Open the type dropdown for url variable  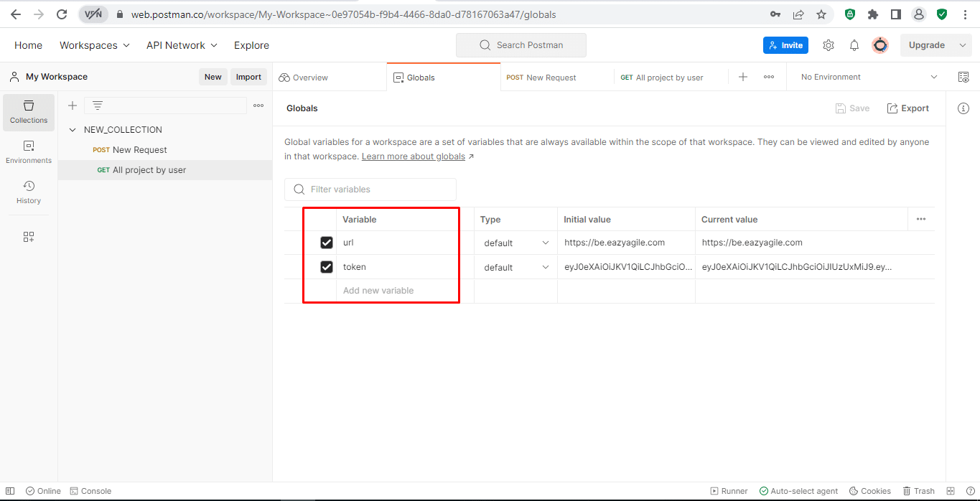tap(515, 243)
